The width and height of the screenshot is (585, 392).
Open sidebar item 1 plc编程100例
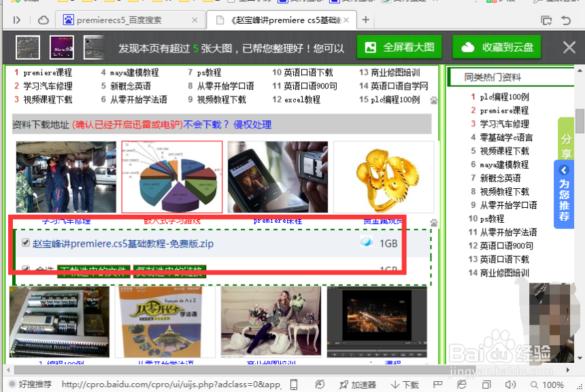(505, 97)
